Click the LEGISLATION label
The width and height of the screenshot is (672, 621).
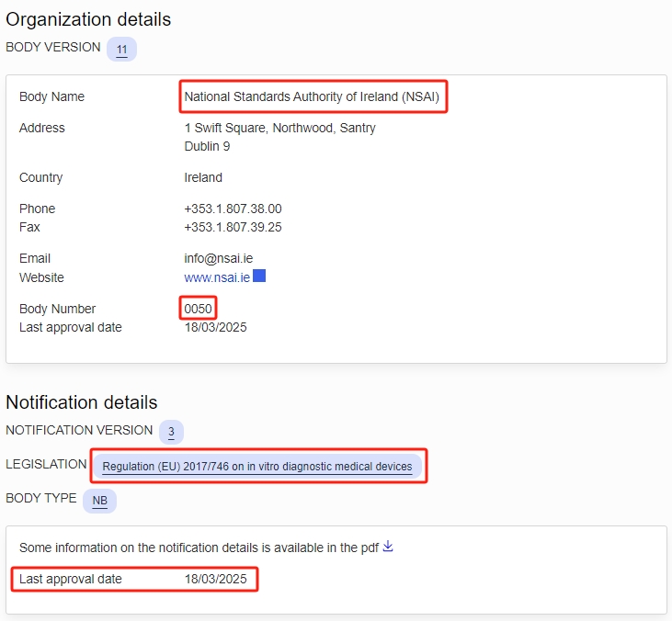pos(46,464)
